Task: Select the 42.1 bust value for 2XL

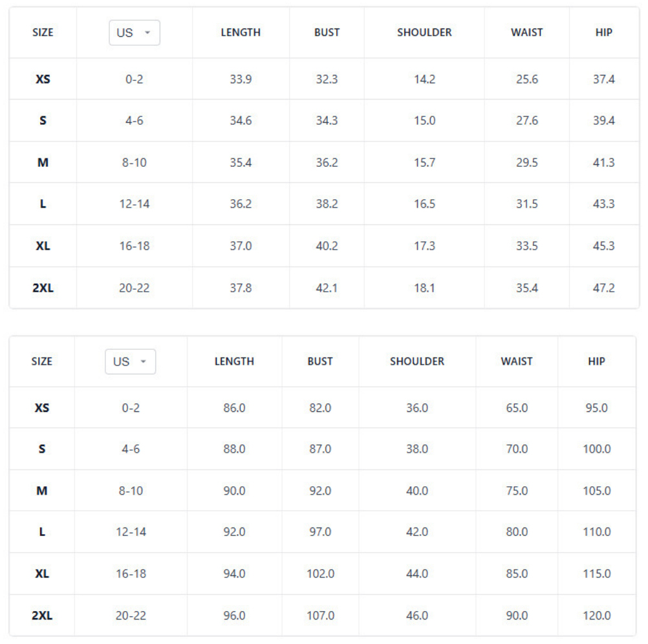Action: [x=327, y=288]
